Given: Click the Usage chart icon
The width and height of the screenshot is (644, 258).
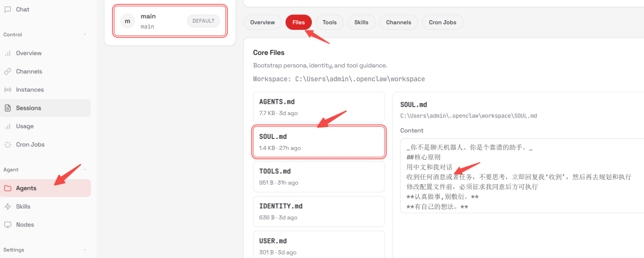Looking at the screenshot, I should coord(8,126).
